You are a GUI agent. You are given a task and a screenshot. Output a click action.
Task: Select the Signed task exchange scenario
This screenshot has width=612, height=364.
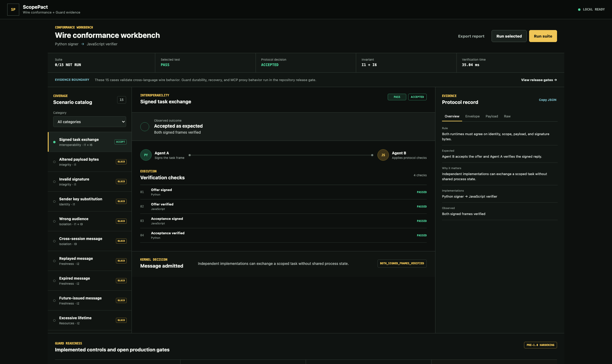[90, 142]
